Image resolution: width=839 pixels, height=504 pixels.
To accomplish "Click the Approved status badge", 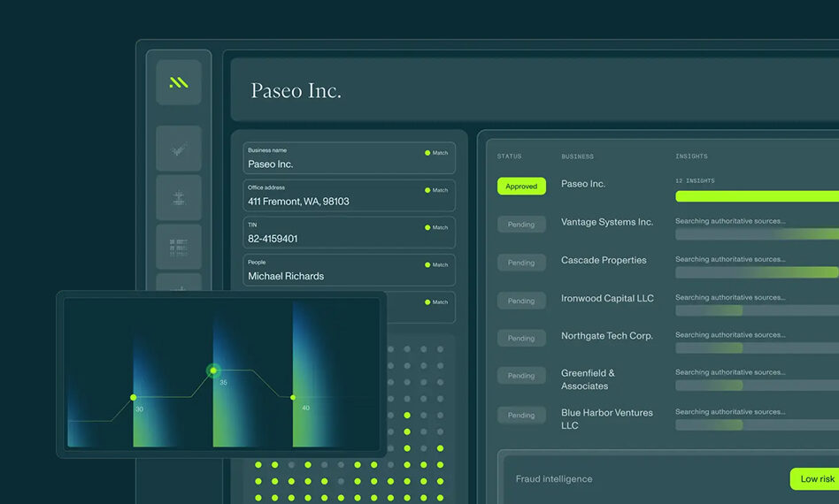I will coord(521,186).
